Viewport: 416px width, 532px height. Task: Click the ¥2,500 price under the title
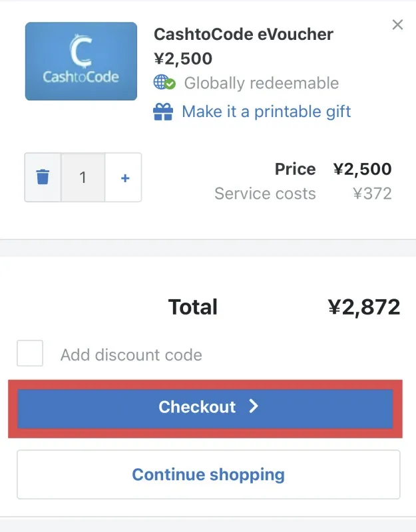tap(183, 59)
